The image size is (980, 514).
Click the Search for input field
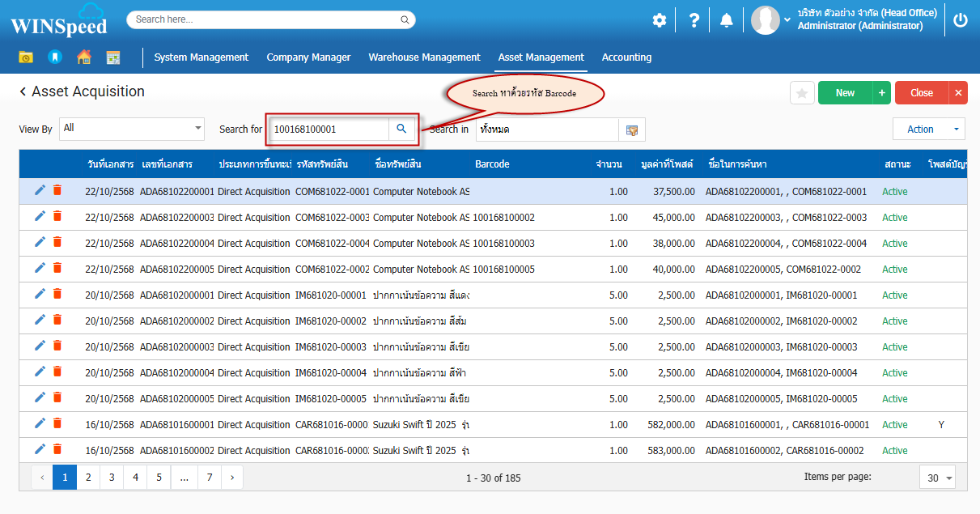coord(329,130)
